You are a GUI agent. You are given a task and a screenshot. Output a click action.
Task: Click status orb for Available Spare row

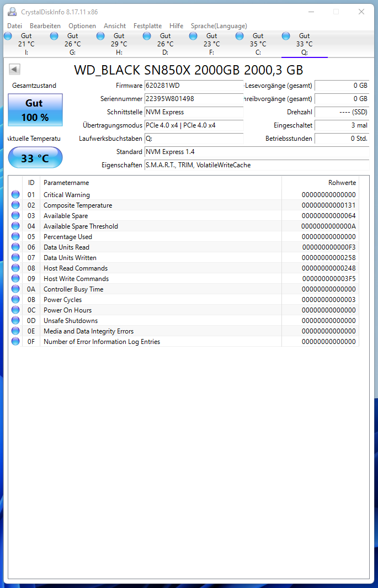(15, 215)
